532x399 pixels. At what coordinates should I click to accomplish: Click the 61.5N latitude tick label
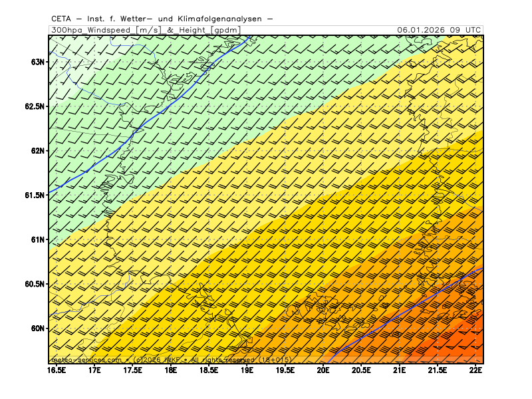35,196
